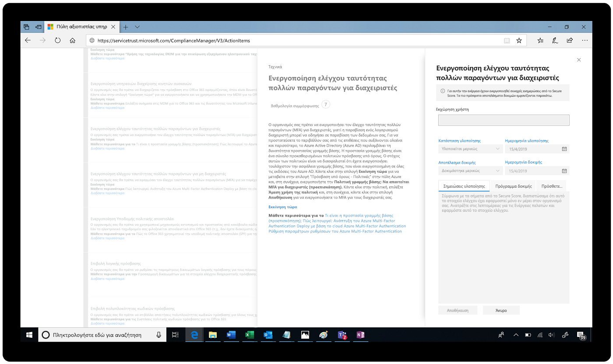Go to the browser home page

[73, 40]
